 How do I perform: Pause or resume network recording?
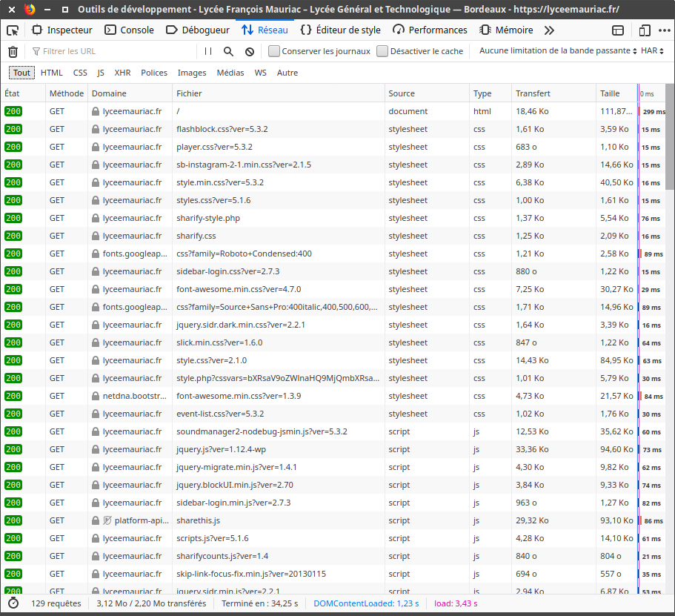pyautogui.click(x=208, y=51)
